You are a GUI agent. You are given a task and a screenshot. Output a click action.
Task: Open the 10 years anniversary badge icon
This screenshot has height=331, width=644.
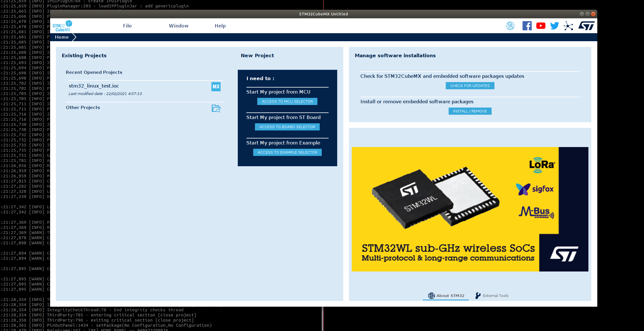coord(510,26)
